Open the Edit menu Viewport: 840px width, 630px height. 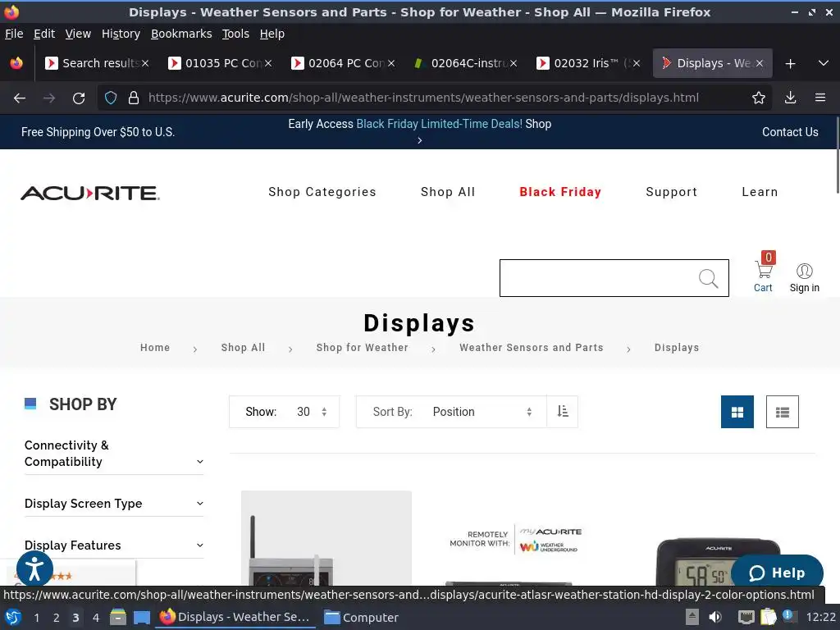pyautogui.click(x=44, y=34)
